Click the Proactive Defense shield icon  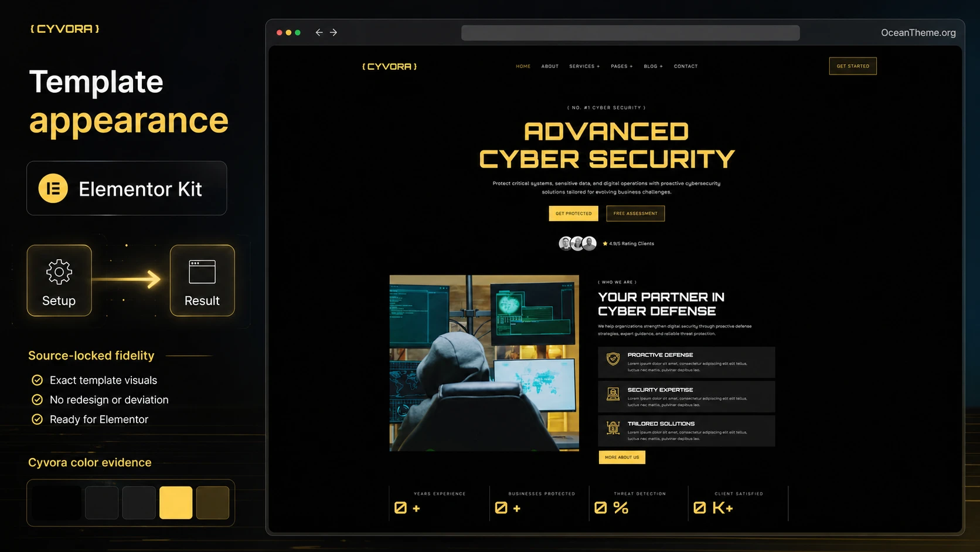click(613, 358)
